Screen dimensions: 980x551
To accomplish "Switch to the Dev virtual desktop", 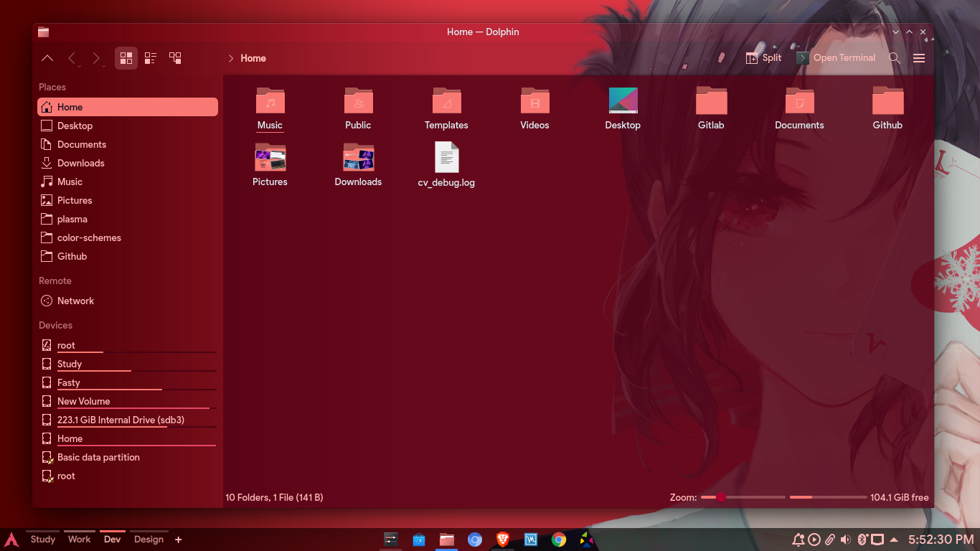I will click(113, 540).
